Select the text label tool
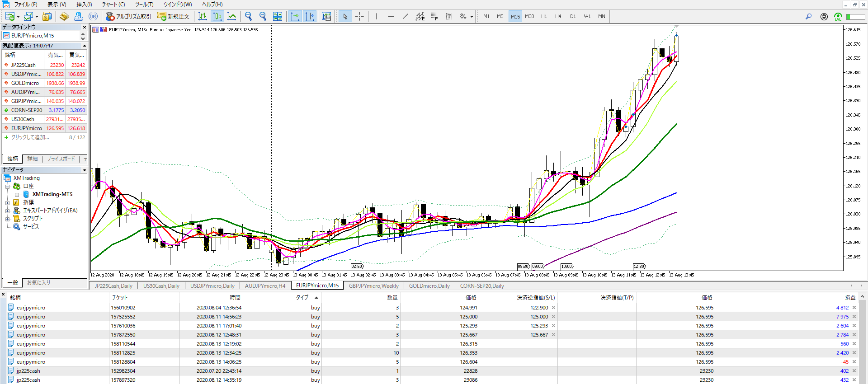The height and width of the screenshot is (384, 868). point(449,16)
